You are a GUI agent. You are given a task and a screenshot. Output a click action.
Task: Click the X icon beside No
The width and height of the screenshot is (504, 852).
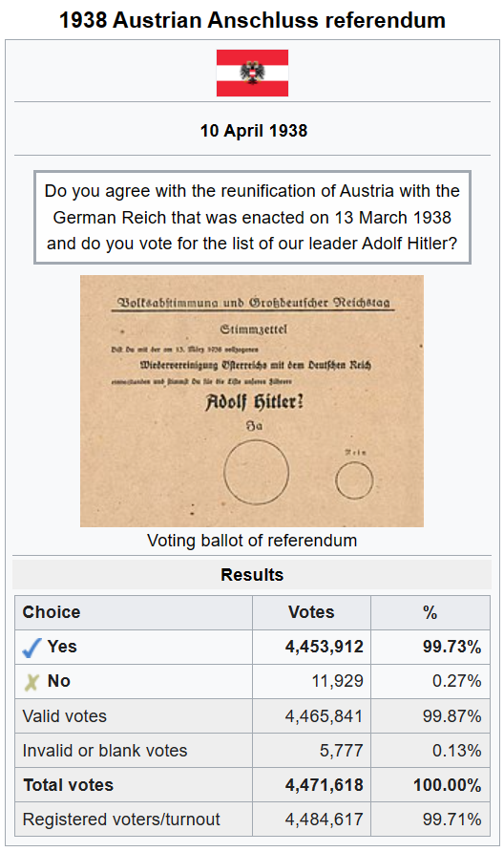[31, 682]
